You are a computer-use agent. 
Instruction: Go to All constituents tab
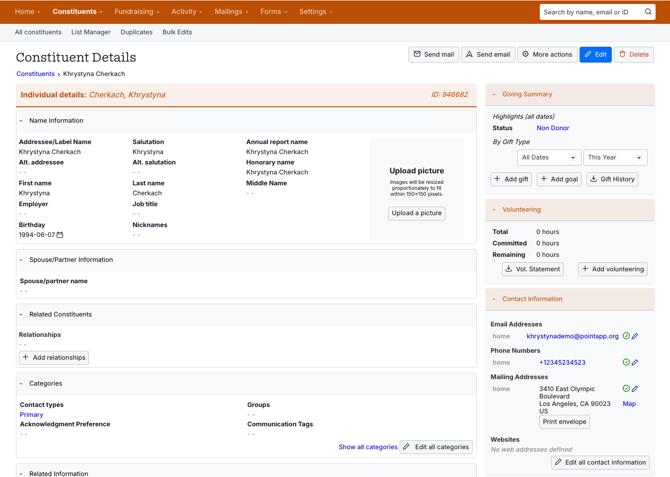coord(38,32)
